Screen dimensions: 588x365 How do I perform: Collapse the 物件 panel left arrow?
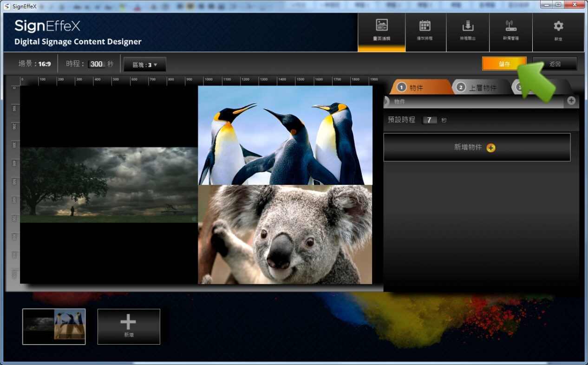(386, 101)
